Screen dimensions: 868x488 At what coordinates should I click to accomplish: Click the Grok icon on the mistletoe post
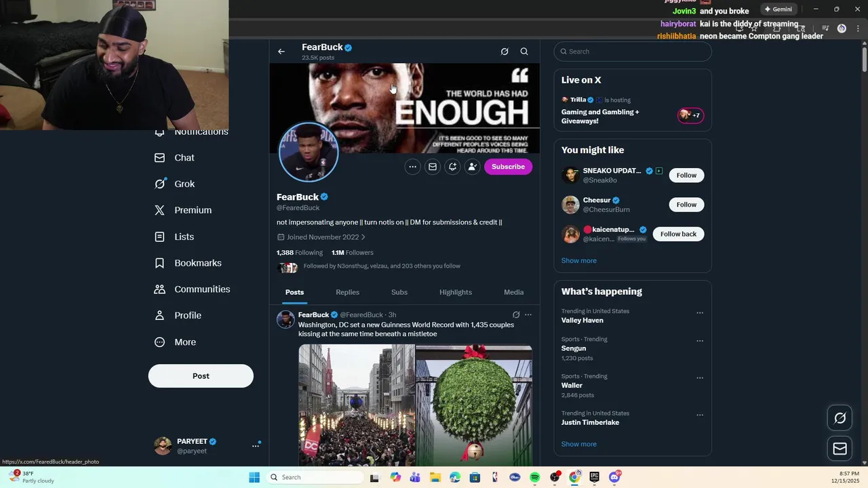coord(516,314)
